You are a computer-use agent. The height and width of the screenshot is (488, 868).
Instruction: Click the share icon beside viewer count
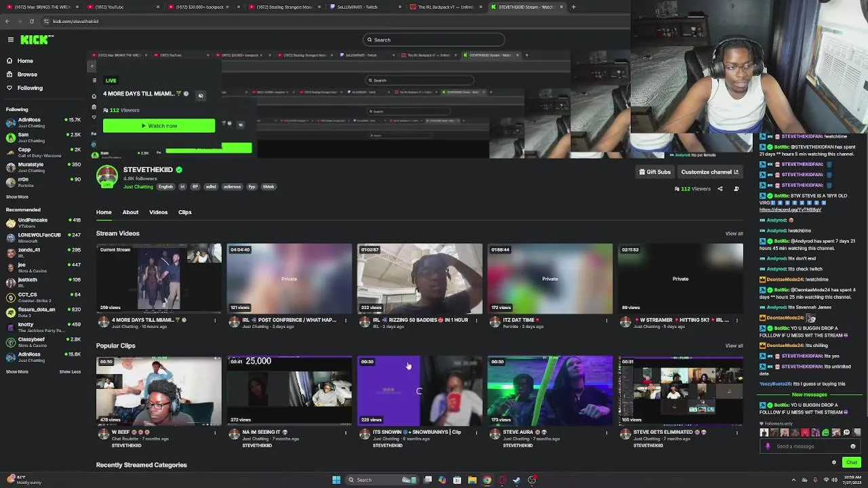720,189
